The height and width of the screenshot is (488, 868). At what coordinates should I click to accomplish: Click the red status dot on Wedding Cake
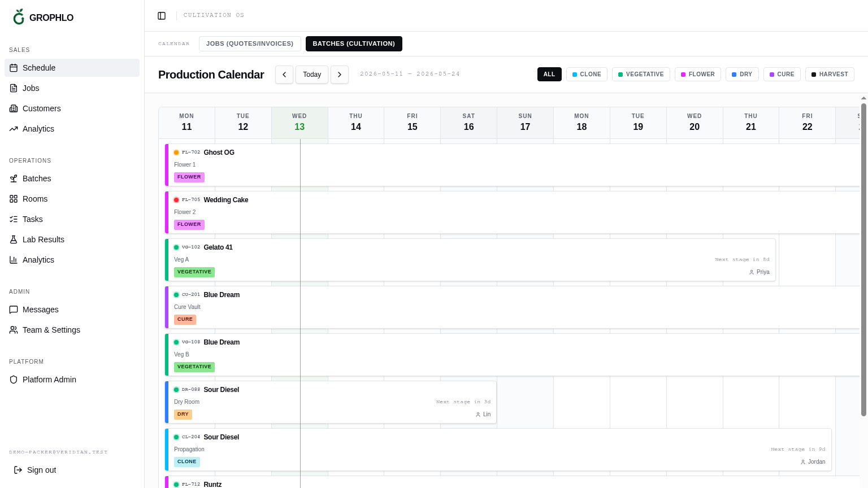coord(176,200)
